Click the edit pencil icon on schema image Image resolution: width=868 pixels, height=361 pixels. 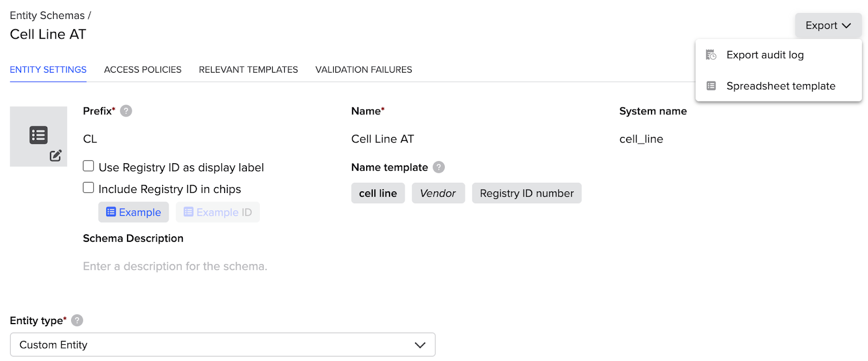(x=55, y=156)
